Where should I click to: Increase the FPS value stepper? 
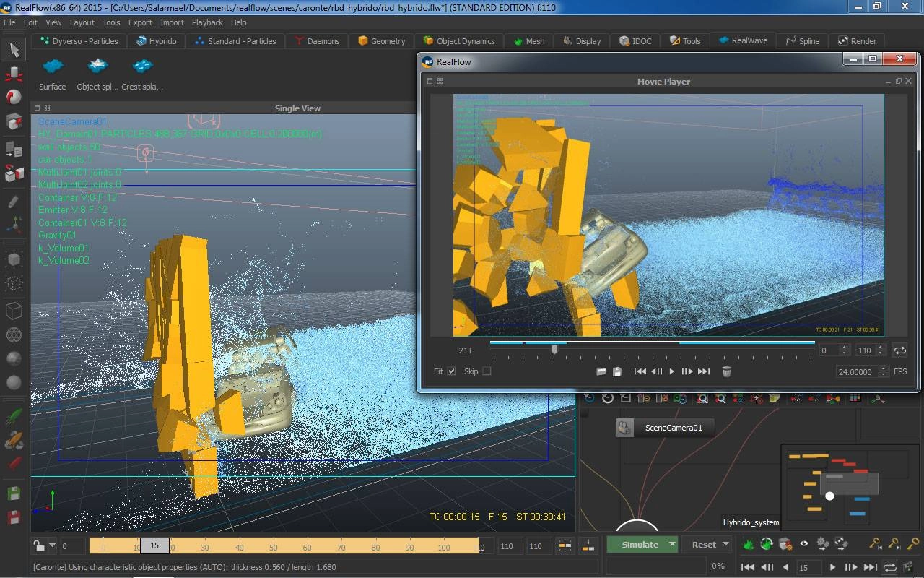[x=884, y=368]
